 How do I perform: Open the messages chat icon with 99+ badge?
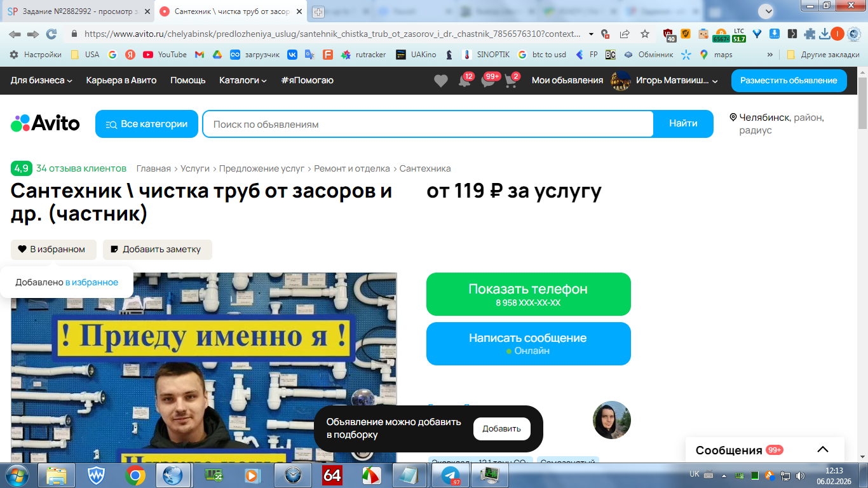[x=488, y=81]
